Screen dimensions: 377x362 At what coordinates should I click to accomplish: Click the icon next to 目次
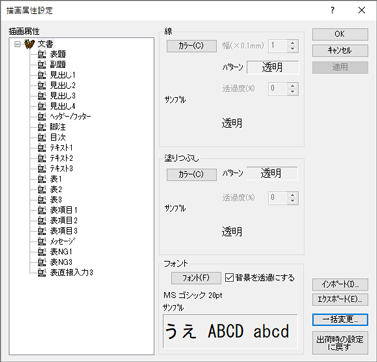click(42, 137)
